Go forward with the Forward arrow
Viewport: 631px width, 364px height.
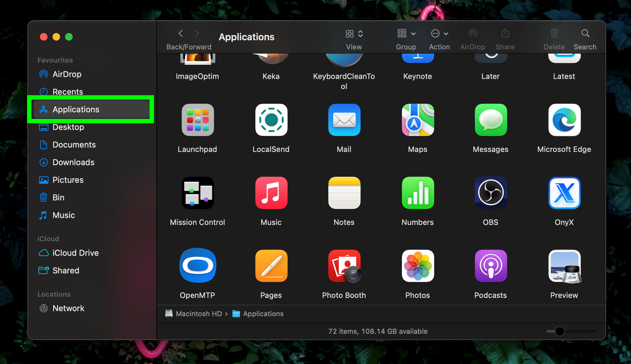coord(197,33)
